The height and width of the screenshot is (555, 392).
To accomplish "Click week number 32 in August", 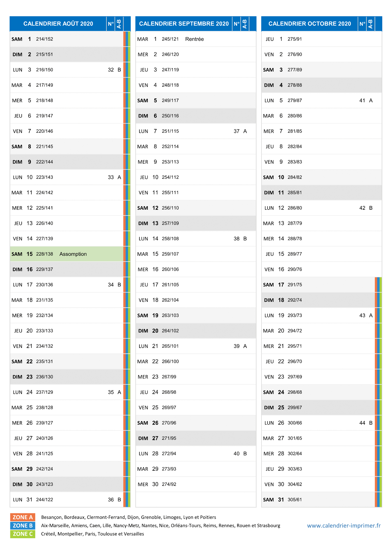I will (x=111, y=70).
